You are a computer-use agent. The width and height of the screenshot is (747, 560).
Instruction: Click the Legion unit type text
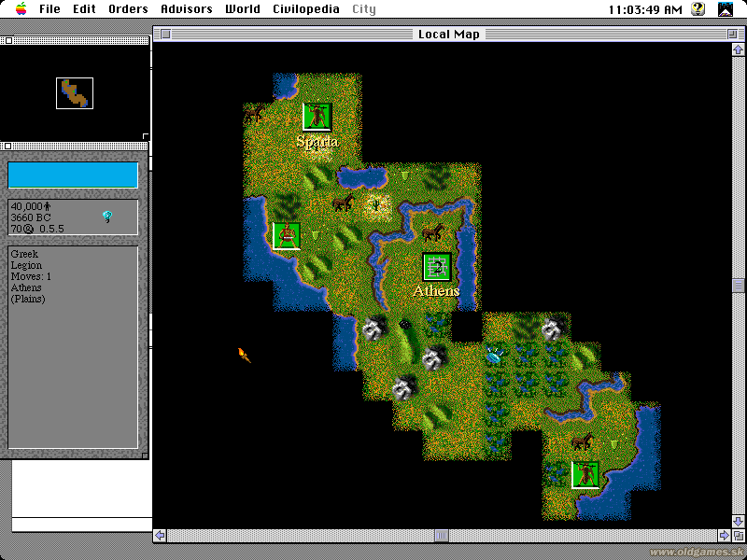point(26,265)
